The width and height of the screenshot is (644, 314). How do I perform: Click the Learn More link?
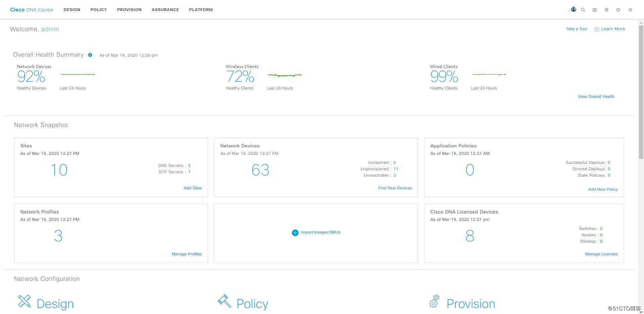[x=613, y=29]
